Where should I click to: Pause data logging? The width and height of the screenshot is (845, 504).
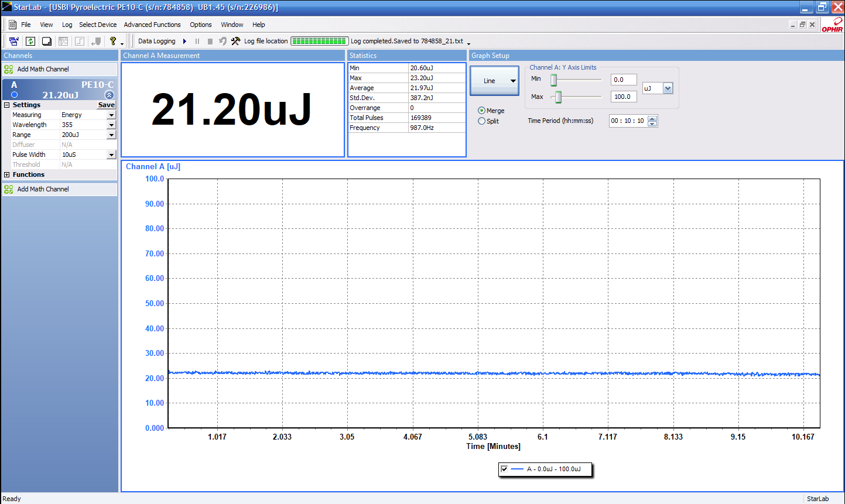pos(197,41)
